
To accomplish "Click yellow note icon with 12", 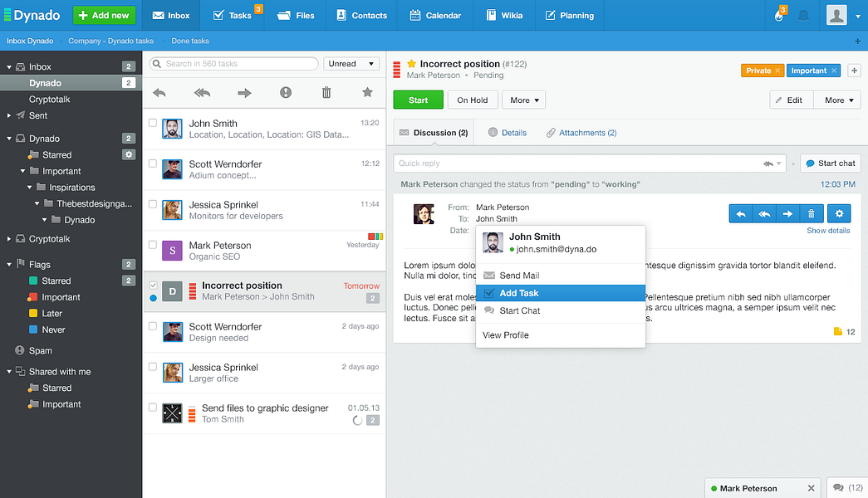I will point(837,331).
